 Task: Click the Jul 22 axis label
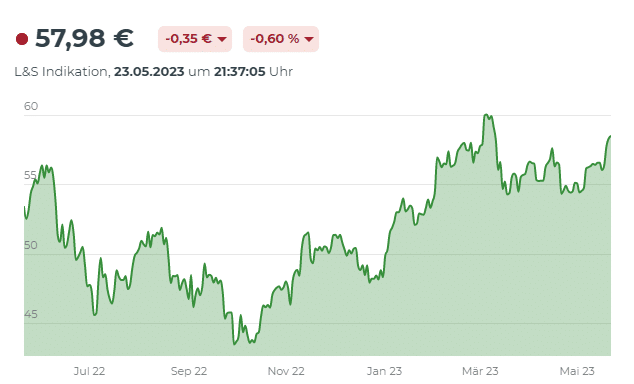point(89,371)
